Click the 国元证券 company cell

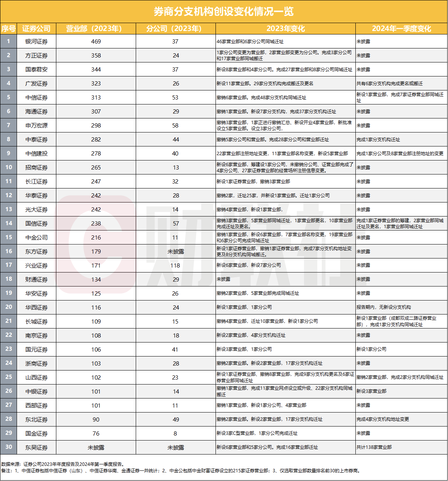pos(36,350)
